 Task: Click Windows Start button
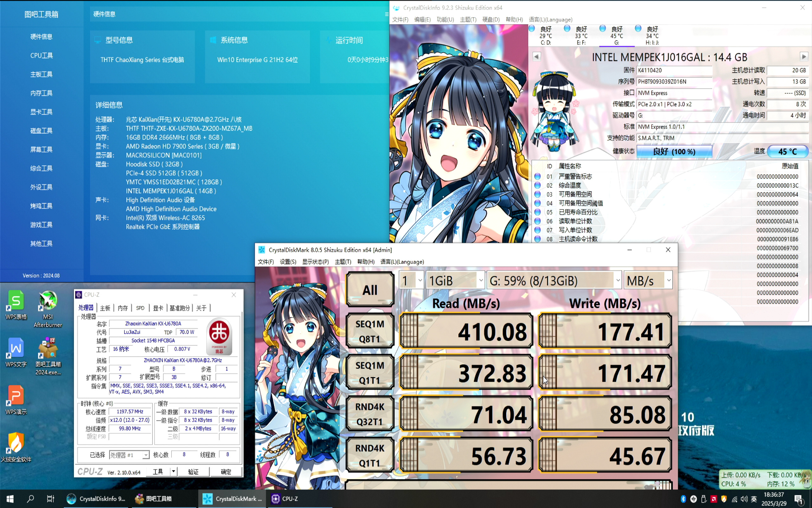click(x=10, y=499)
